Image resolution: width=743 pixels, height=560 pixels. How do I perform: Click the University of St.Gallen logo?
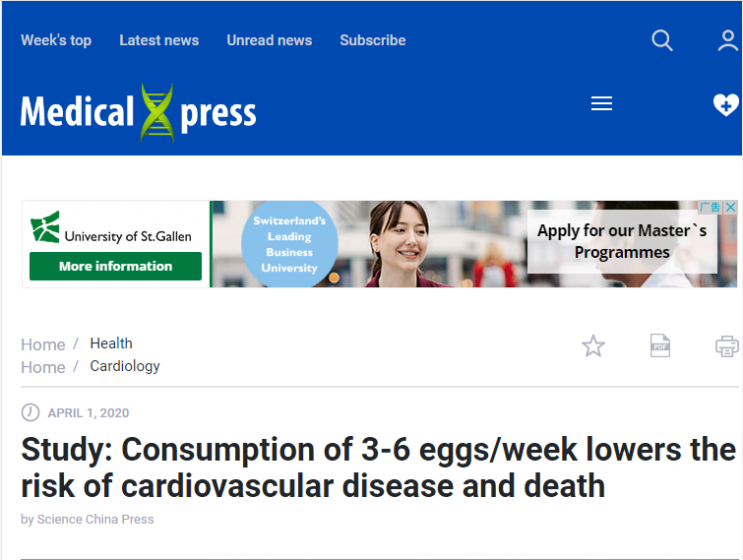[111, 228]
